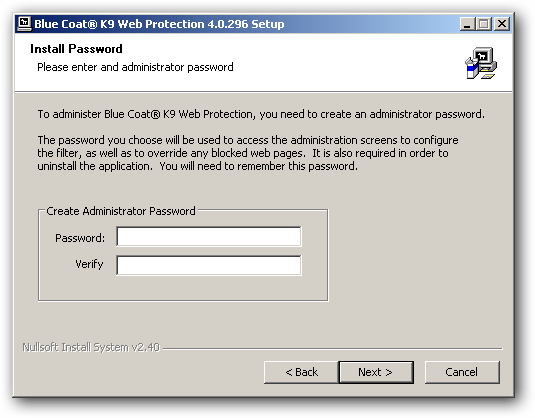Click the "Verify" label

click(89, 264)
